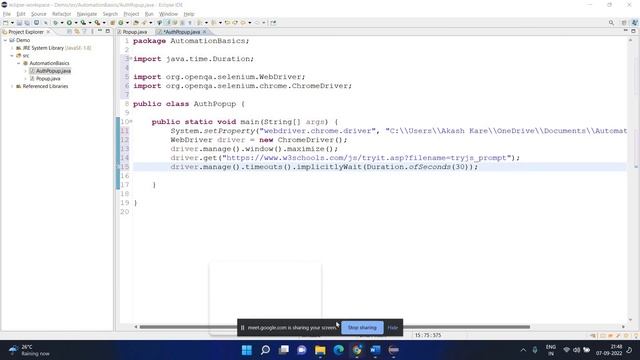Open the Window menu

click(168, 14)
